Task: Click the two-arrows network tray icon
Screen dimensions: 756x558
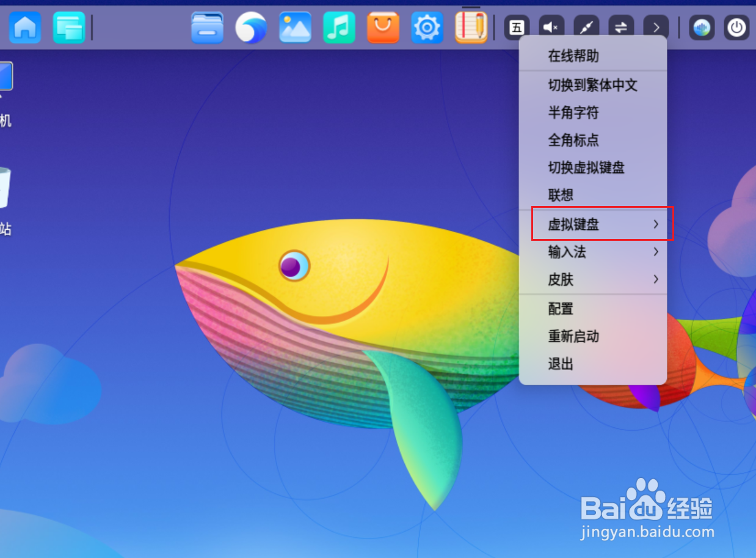Action: tap(621, 28)
